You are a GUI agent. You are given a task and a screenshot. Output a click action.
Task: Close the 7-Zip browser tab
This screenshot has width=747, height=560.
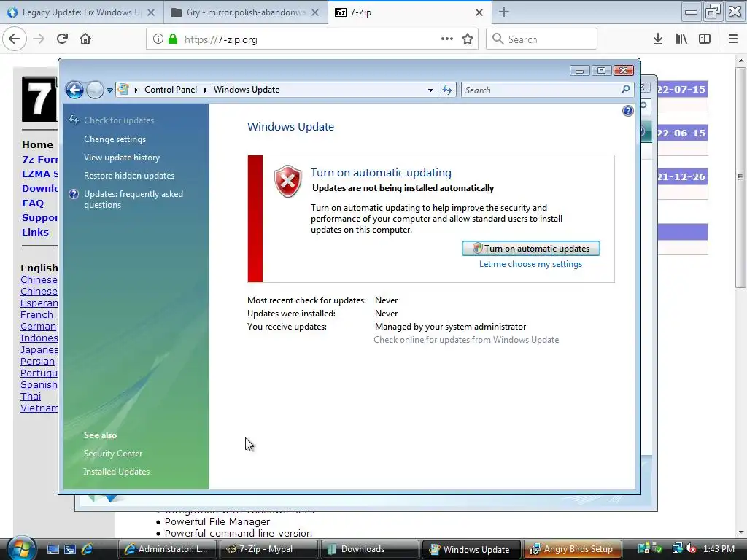(479, 12)
